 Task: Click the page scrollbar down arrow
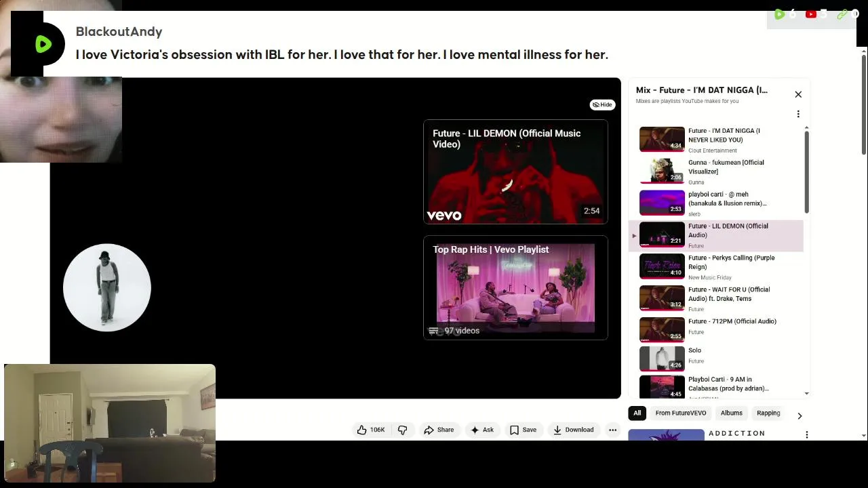[x=863, y=436]
